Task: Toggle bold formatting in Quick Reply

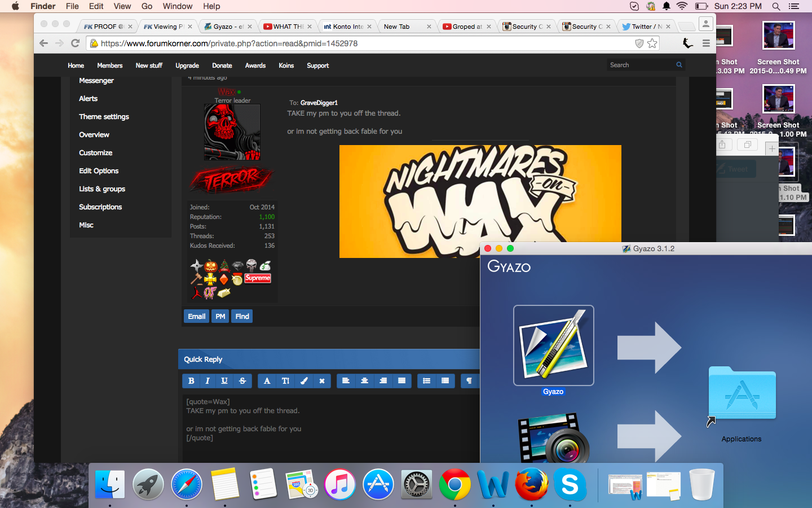Action: click(x=191, y=381)
